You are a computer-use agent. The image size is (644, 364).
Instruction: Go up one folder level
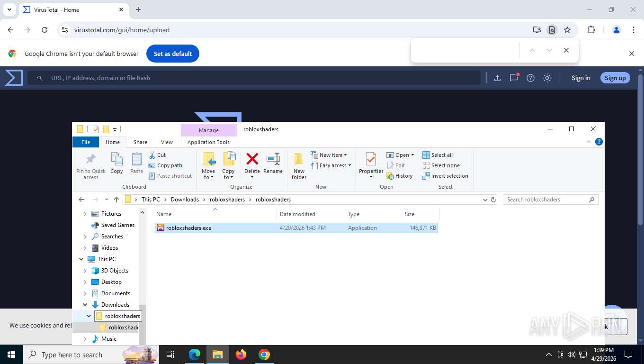pos(116,200)
